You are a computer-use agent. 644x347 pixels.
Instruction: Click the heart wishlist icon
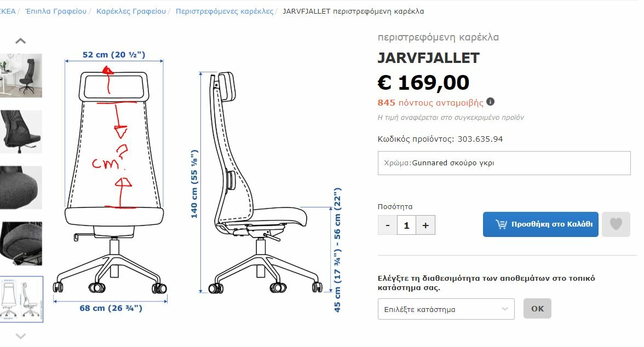click(x=616, y=224)
